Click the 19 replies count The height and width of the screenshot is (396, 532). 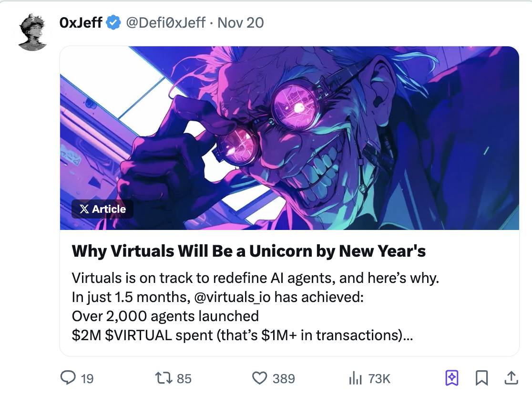coord(87,379)
